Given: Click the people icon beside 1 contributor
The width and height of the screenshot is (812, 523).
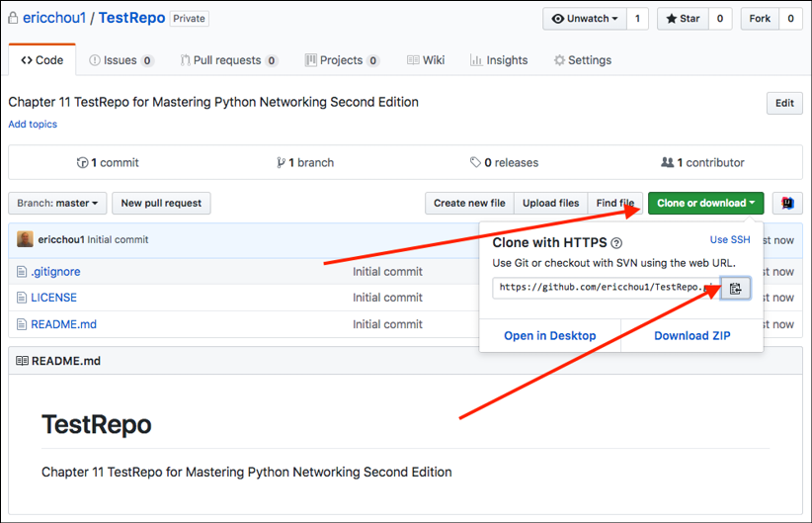Looking at the screenshot, I should point(667,162).
